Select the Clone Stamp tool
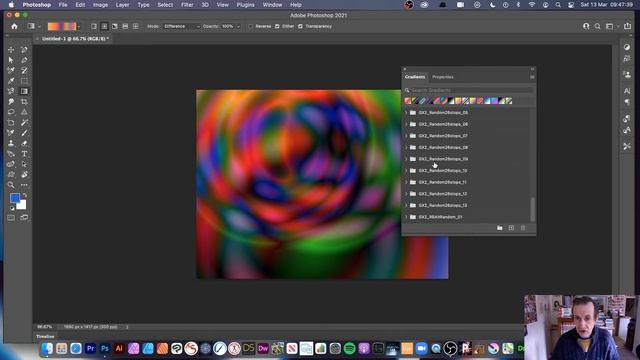Image resolution: width=640 pixels, height=360 pixels. pos(11,143)
